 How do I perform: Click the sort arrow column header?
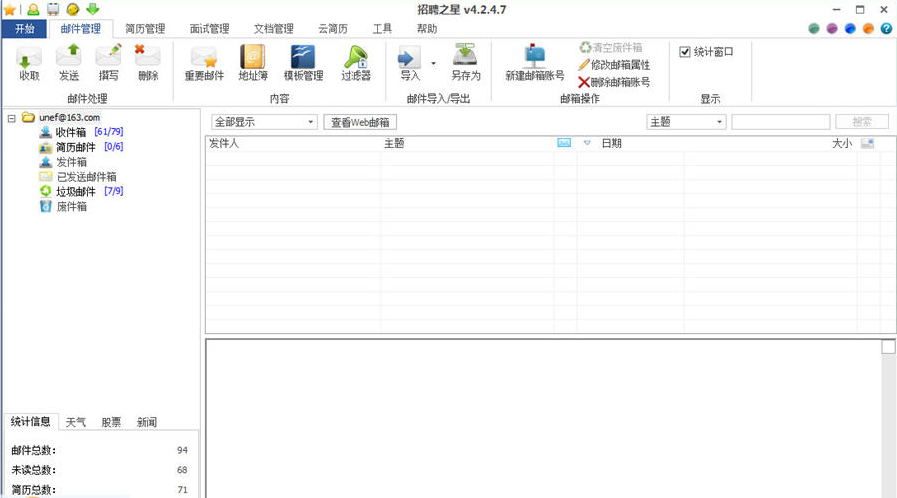[x=587, y=143]
